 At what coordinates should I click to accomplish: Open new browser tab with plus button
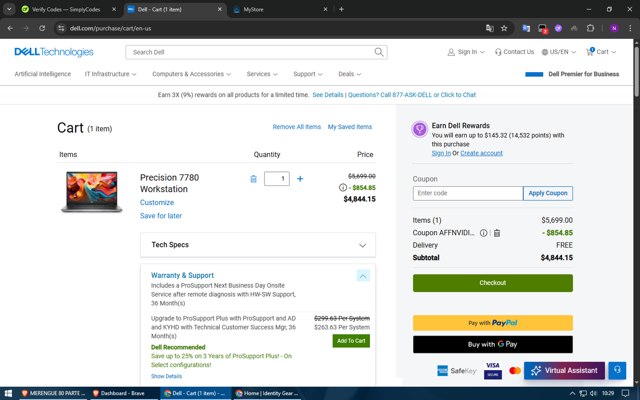[x=341, y=9]
